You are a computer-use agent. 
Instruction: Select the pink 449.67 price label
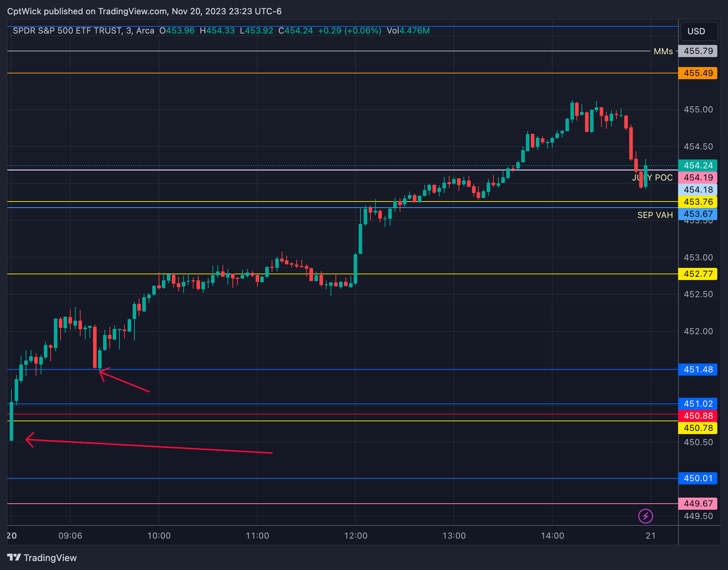click(x=697, y=504)
